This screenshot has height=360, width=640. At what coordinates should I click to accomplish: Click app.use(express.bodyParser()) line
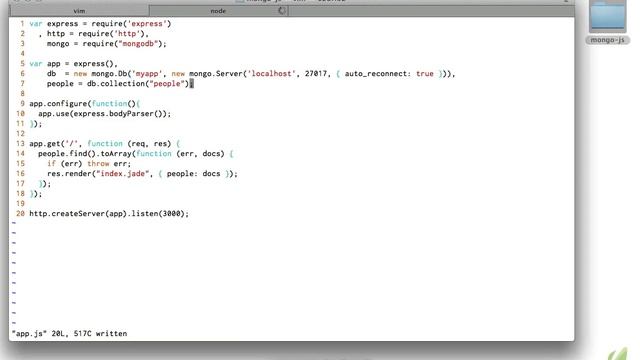point(104,113)
